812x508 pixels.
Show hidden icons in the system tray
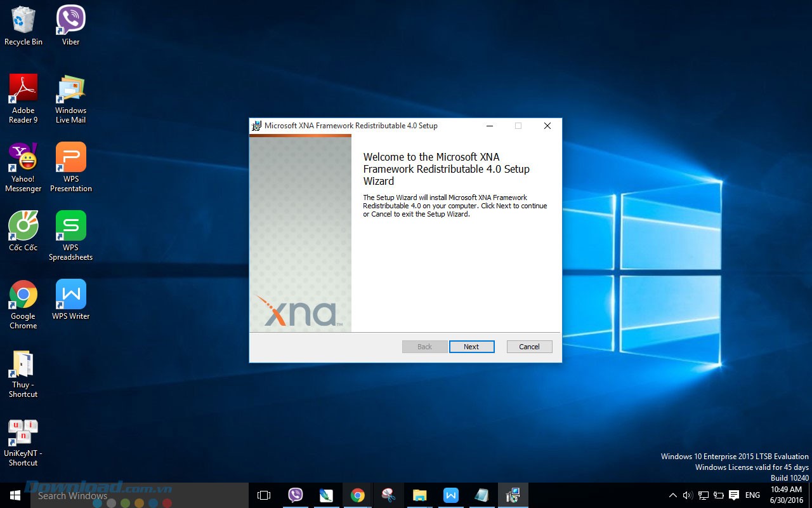pyautogui.click(x=672, y=495)
